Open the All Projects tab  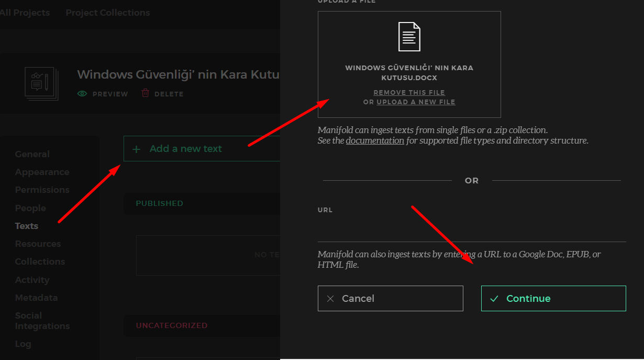click(x=25, y=13)
